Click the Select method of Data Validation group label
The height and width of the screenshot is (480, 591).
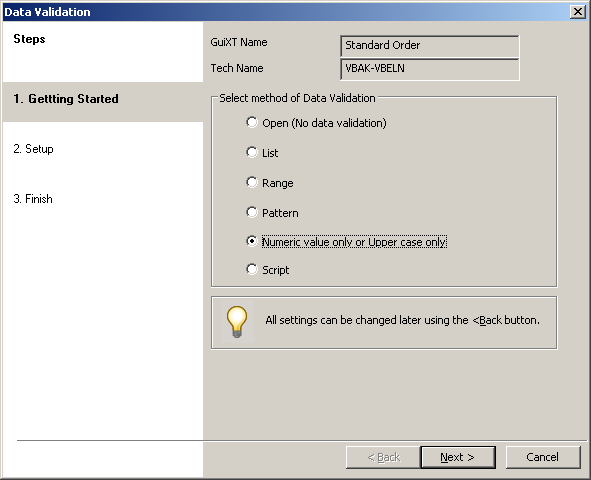click(x=297, y=98)
